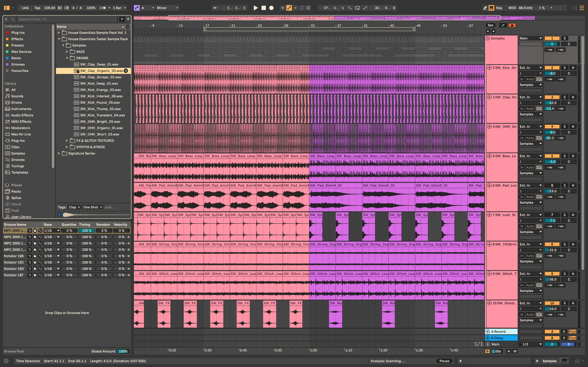Expand the BASS samples folder
Viewport: 588px width, 367px height.
click(67, 52)
